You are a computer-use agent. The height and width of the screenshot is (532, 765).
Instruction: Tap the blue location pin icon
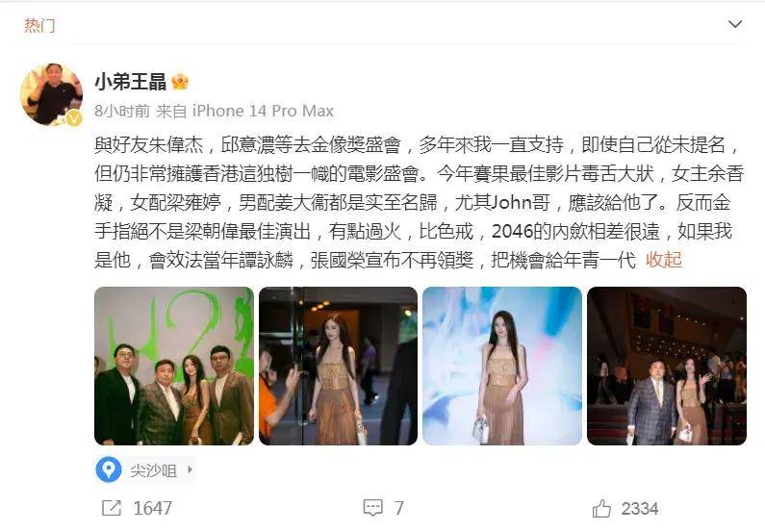(x=109, y=469)
